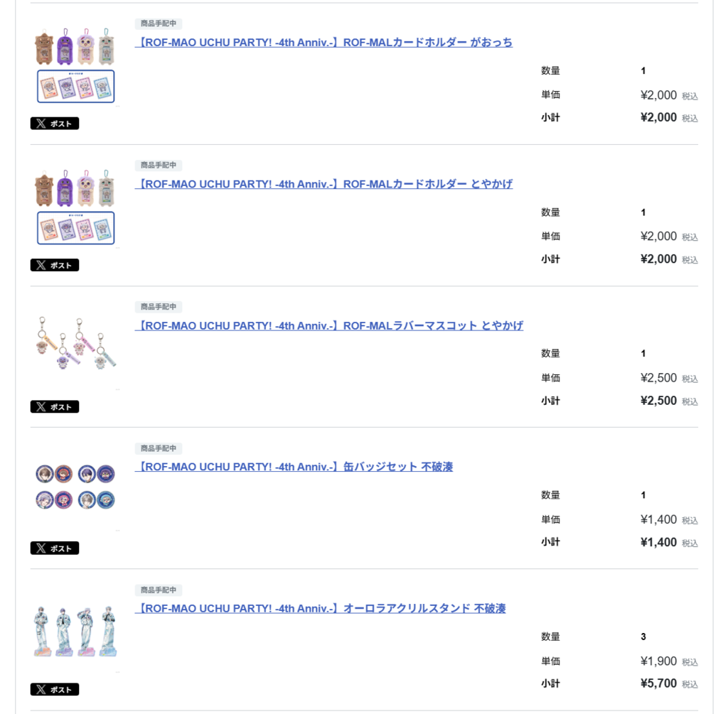Click X post button for カードホルダー がおっち
Viewport: 728px width, 714px height.
(x=55, y=124)
